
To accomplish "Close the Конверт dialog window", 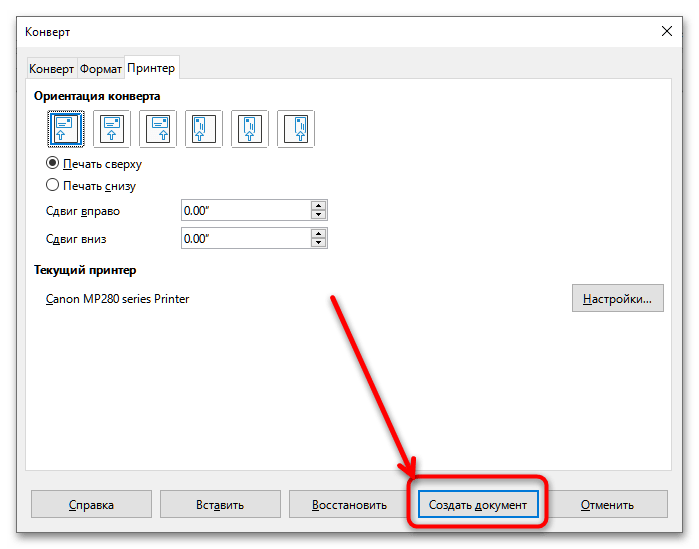I will click(x=667, y=31).
